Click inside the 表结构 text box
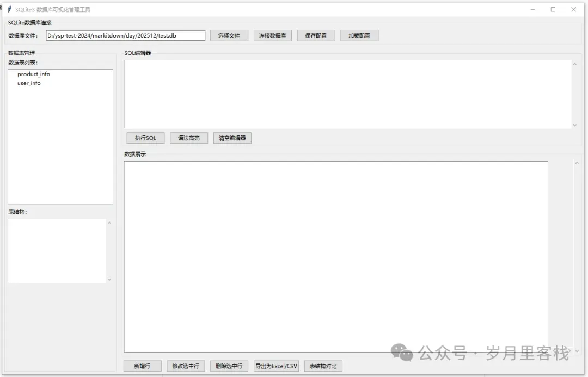588x377 pixels. coord(57,251)
